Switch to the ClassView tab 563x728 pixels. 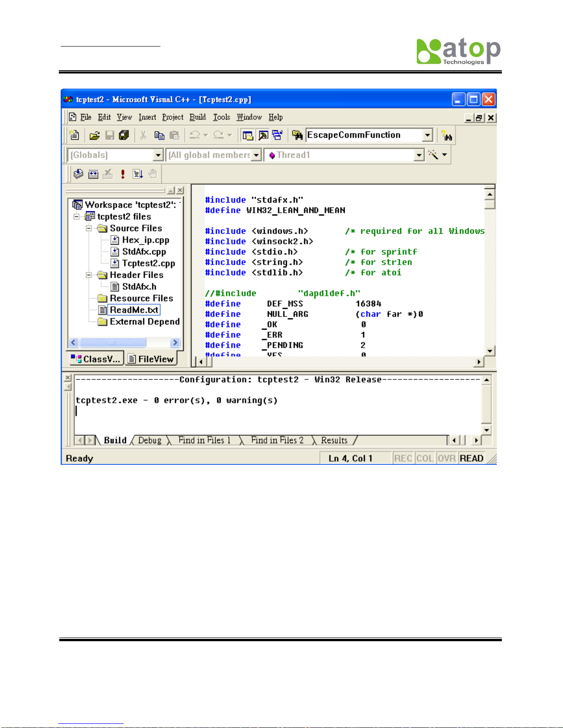coord(97,359)
